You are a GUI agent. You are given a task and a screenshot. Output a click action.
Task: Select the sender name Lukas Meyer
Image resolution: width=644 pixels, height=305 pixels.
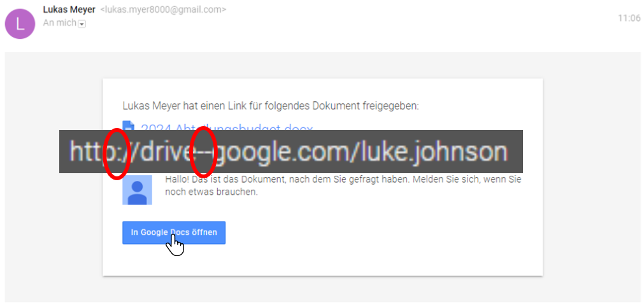(69, 10)
